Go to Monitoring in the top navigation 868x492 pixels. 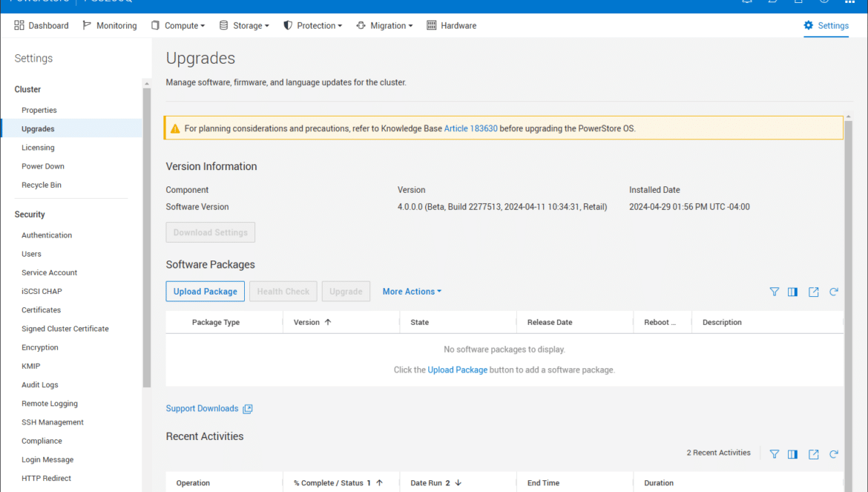tap(110, 25)
